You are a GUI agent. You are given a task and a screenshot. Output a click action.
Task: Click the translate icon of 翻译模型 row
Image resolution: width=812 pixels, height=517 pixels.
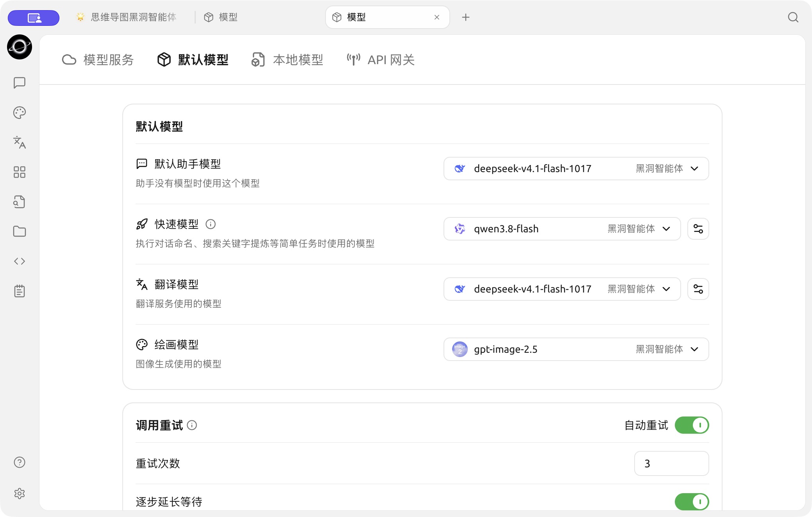pyautogui.click(x=142, y=284)
